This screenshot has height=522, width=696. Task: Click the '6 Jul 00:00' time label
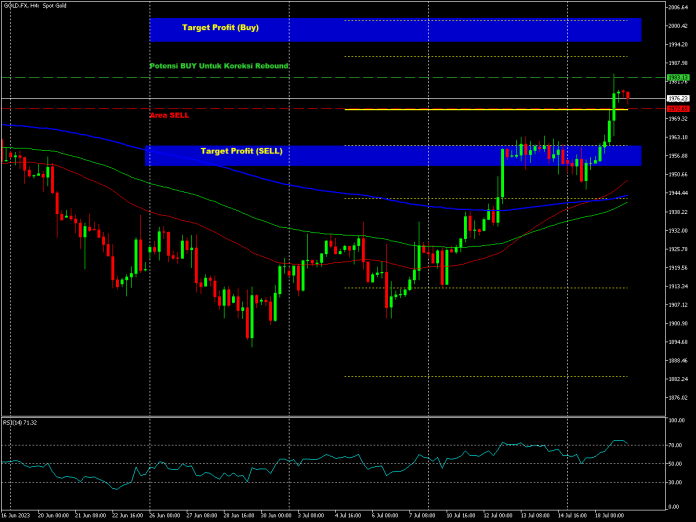[385, 515]
